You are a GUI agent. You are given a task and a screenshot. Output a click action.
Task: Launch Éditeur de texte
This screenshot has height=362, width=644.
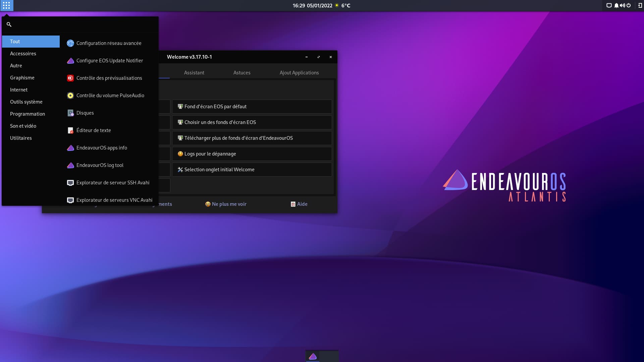110,130
